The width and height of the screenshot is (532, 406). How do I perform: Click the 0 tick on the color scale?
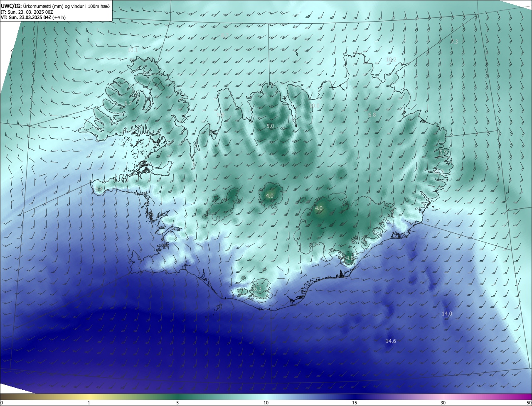1,403
